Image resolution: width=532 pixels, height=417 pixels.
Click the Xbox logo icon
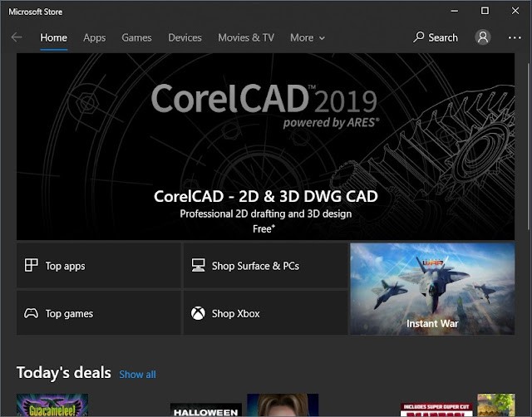(198, 313)
